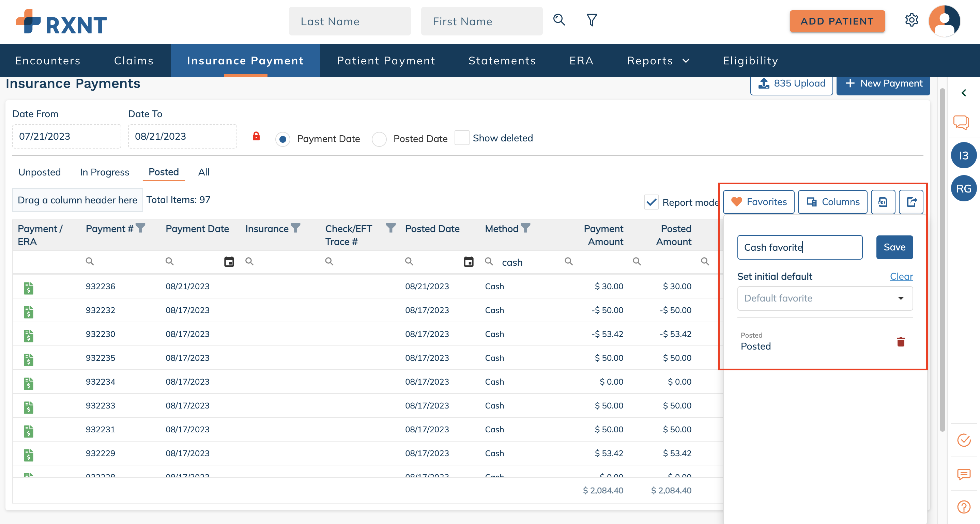Open the patient filter funnel icon
The image size is (980, 524).
pyautogui.click(x=592, y=20)
